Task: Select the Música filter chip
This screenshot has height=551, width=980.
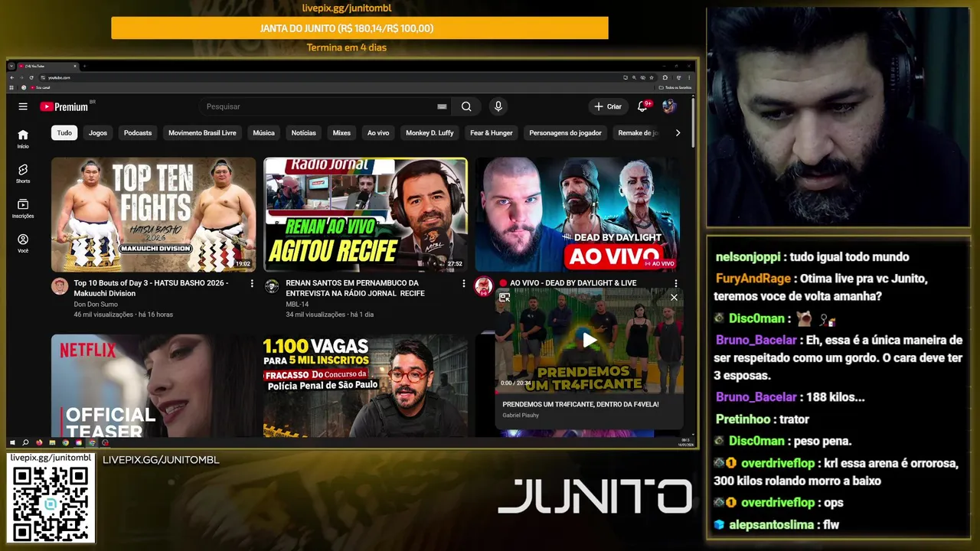Action: (263, 132)
